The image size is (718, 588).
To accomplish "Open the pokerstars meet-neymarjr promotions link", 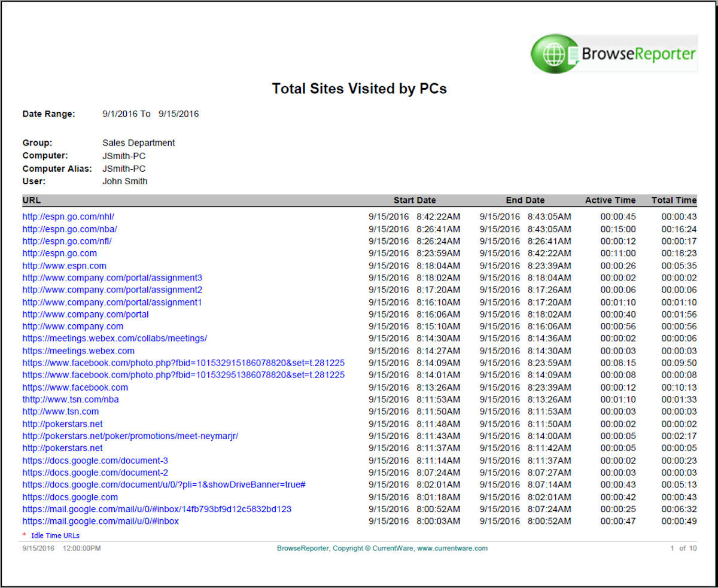I will [130, 435].
